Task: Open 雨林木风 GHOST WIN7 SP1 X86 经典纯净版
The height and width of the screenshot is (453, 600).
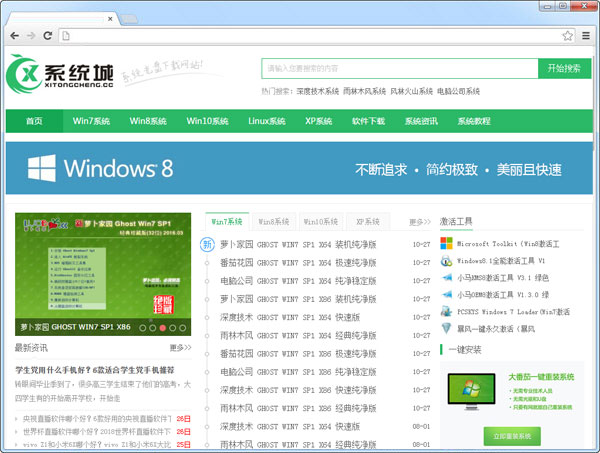Action: [298, 408]
